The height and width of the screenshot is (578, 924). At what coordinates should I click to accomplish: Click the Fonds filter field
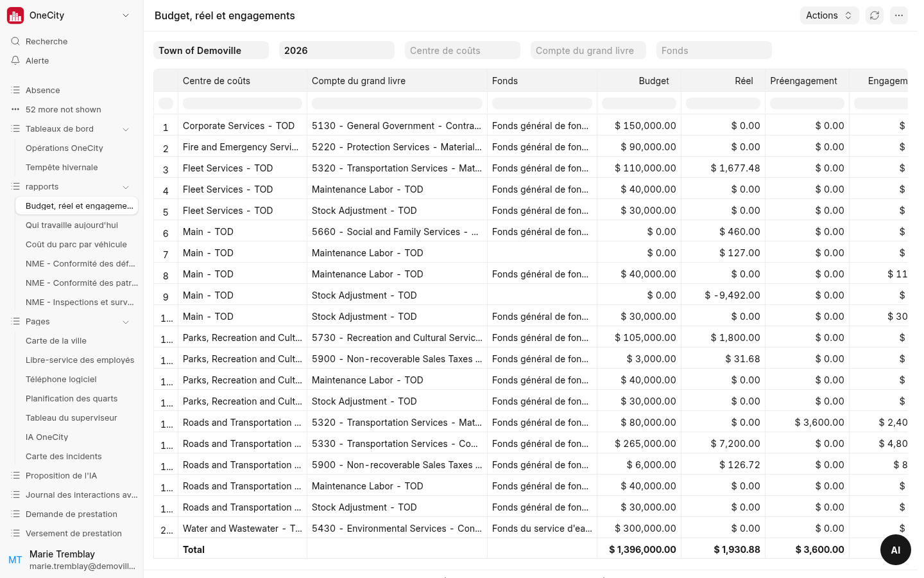point(714,50)
